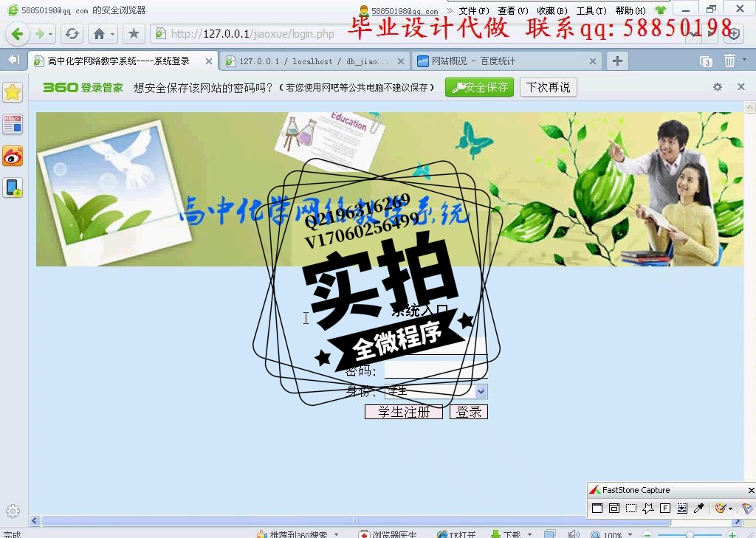Open the tab count window icon
Image resolution: width=756 pixels, height=538 pixels.
point(706,61)
